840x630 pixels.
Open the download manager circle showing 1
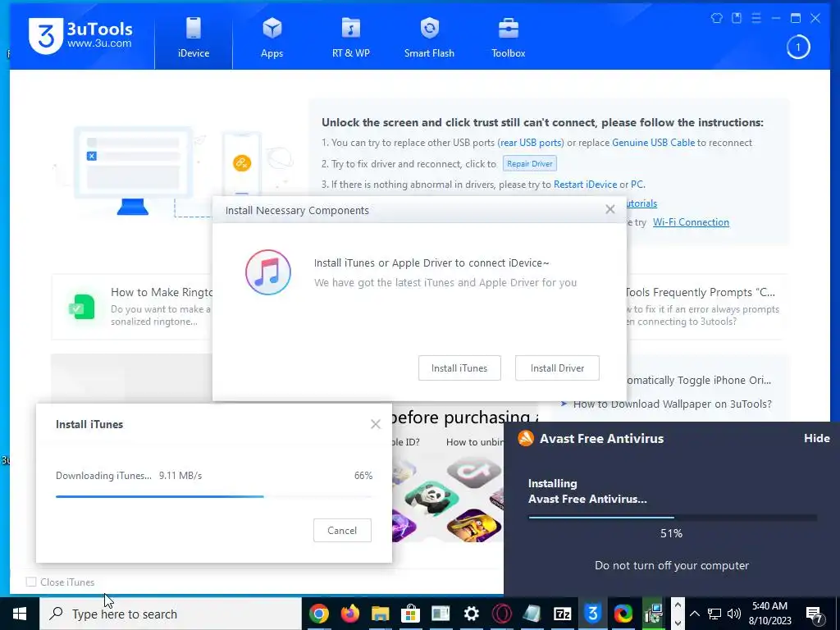(797, 47)
